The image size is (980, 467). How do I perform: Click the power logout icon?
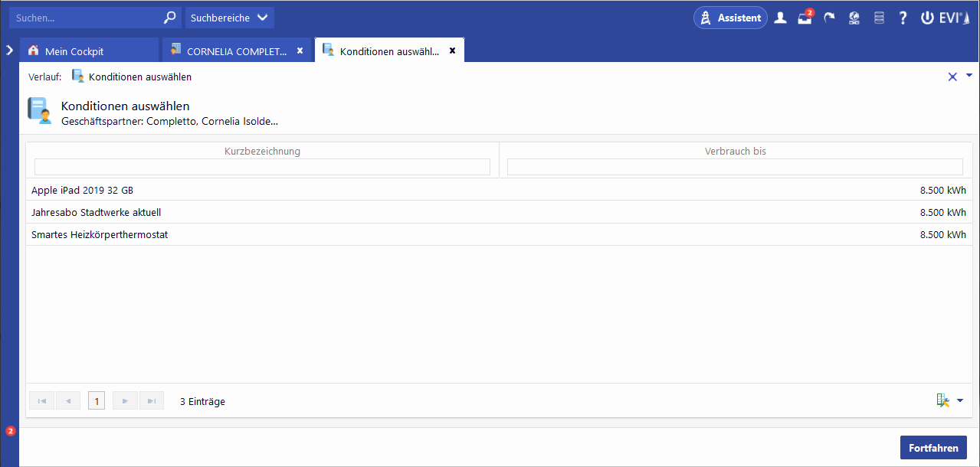point(927,18)
